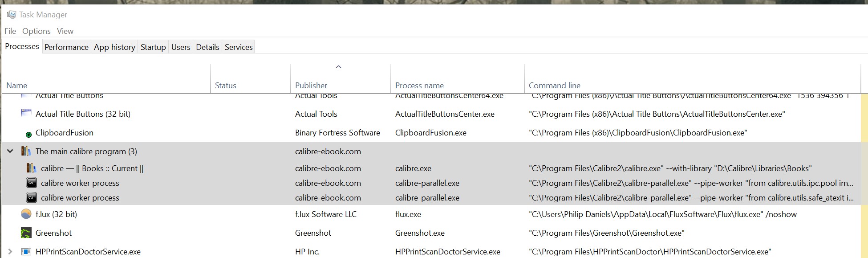Sort by the Command line column header
868x258 pixels.
pos(554,86)
